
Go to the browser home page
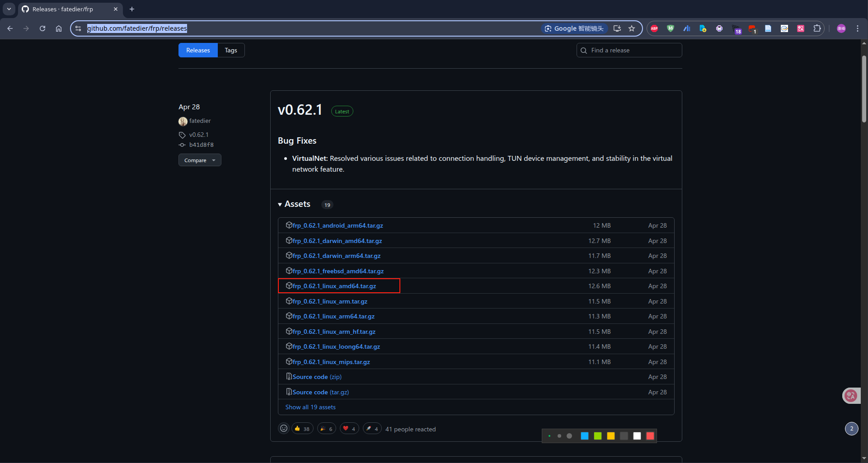pyautogui.click(x=59, y=28)
